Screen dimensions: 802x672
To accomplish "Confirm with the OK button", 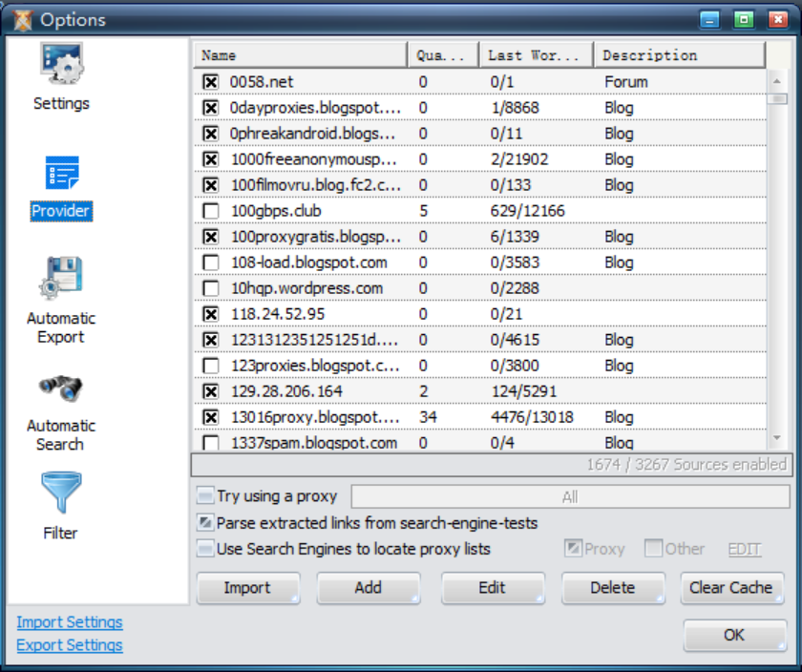I will tap(734, 635).
